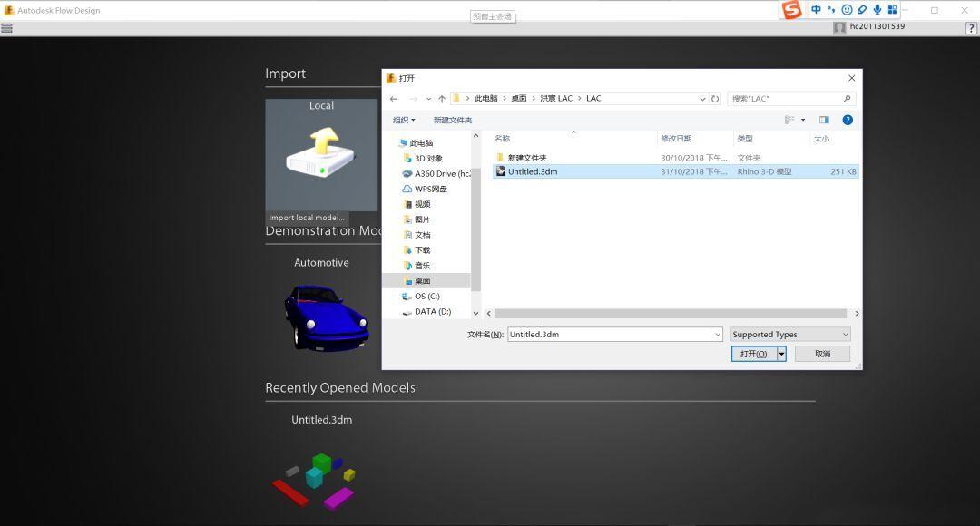This screenshot has width=980, height=526.
Task: Open recent locations dropdown arrow
Action: click(x=428, y=99)
